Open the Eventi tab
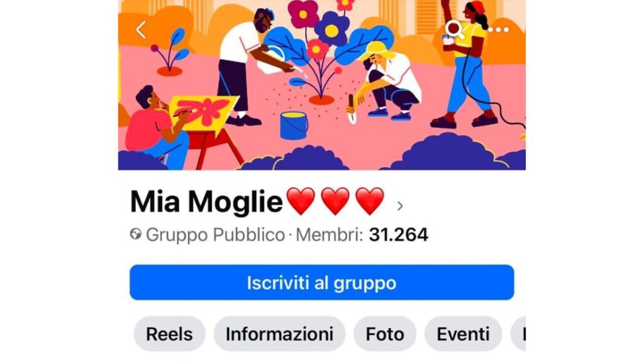The image size is (644, 362). coord(463,334)
